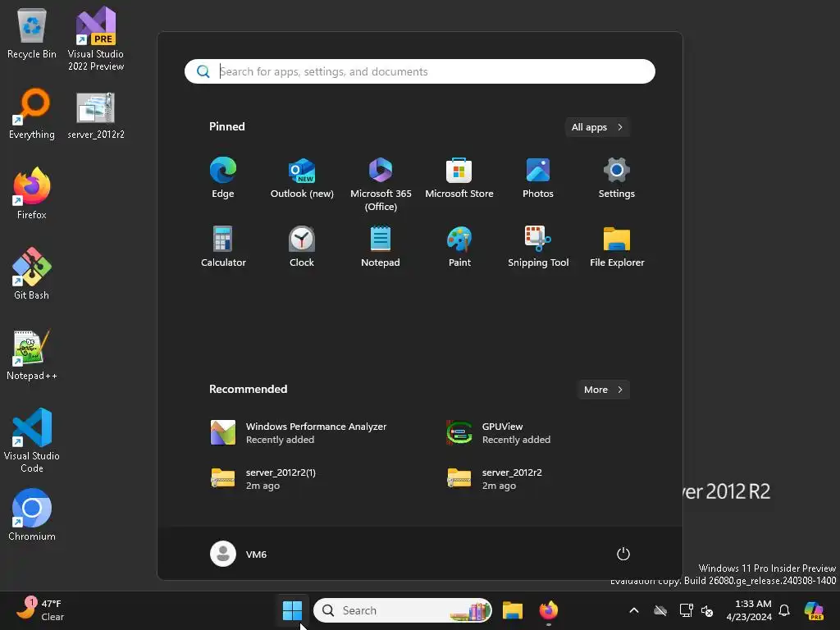Open VM6 user account menu
This screenshot has width=840, height=630.
[x=239, y=554]
